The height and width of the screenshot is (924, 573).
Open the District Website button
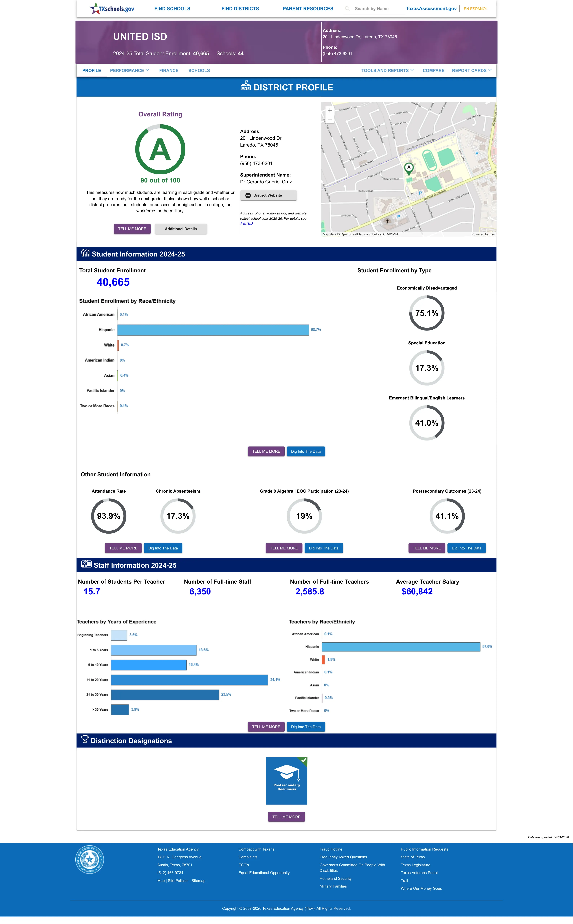click(268, 196)
